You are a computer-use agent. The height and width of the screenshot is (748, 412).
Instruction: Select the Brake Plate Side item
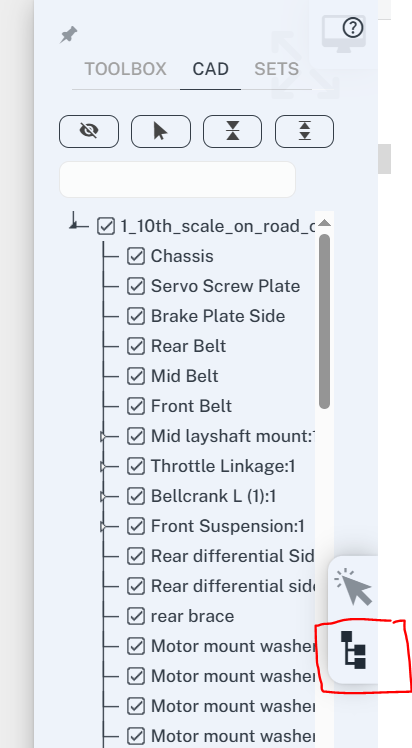(218, 316)
